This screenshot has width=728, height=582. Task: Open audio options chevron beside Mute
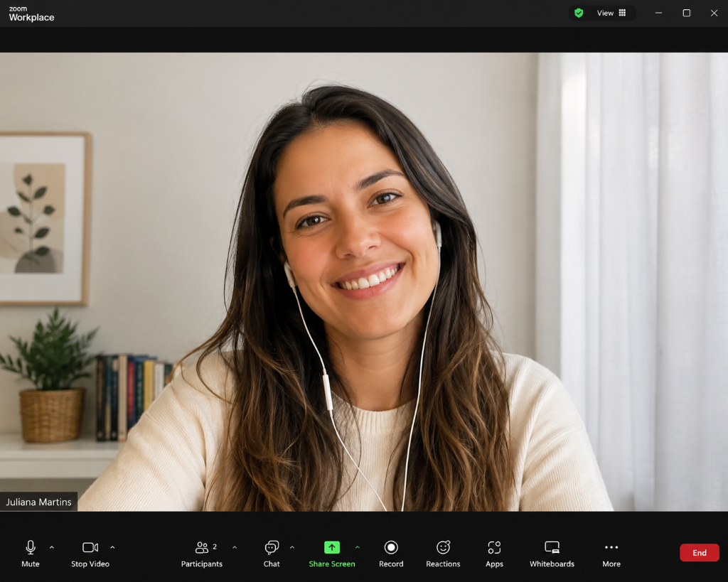pos(51,548)
